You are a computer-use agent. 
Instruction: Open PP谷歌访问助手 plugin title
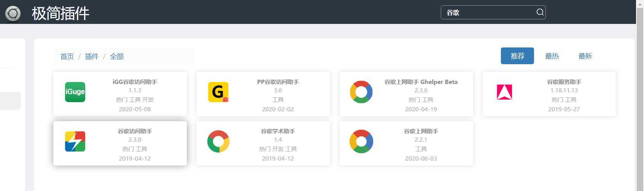278,82
